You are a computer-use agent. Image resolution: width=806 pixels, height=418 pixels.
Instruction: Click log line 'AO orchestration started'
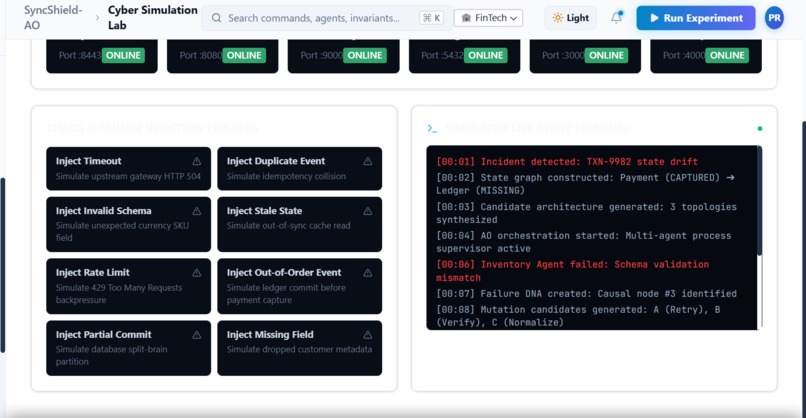coord(583,242)
